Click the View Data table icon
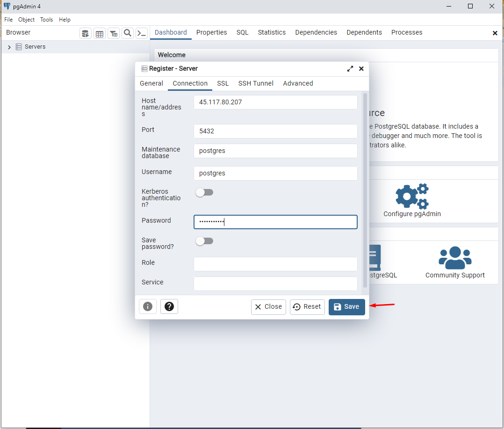The width and height of the screenshot is (504, 429). 100,33
